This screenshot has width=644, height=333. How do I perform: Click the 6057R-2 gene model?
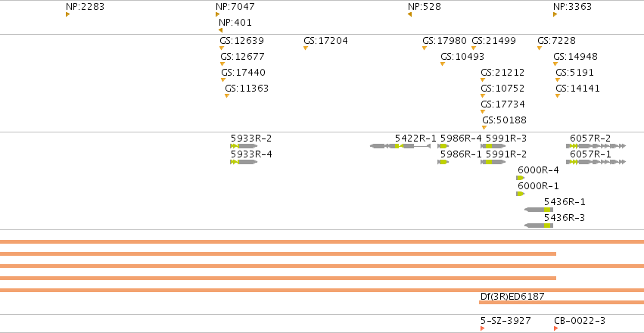coord(596,146)
